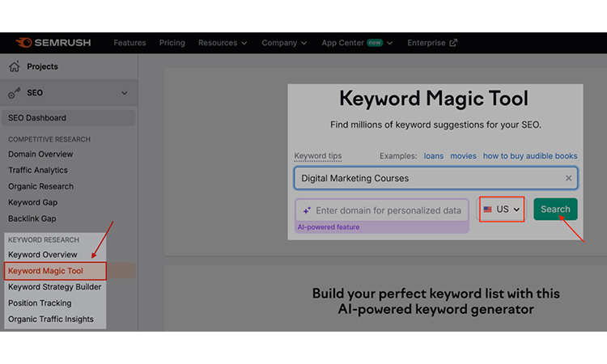
Task: Click the Keyword Magic Tool heading
Action: coord(434,99)
